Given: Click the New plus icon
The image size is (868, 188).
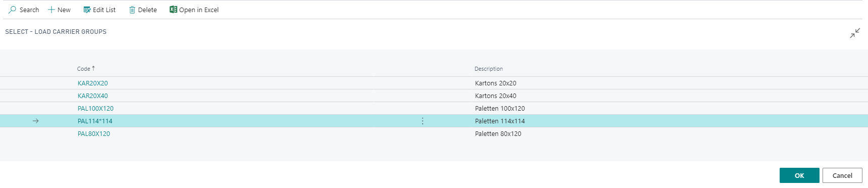Looking at the screenshot, I should point(52,10).
